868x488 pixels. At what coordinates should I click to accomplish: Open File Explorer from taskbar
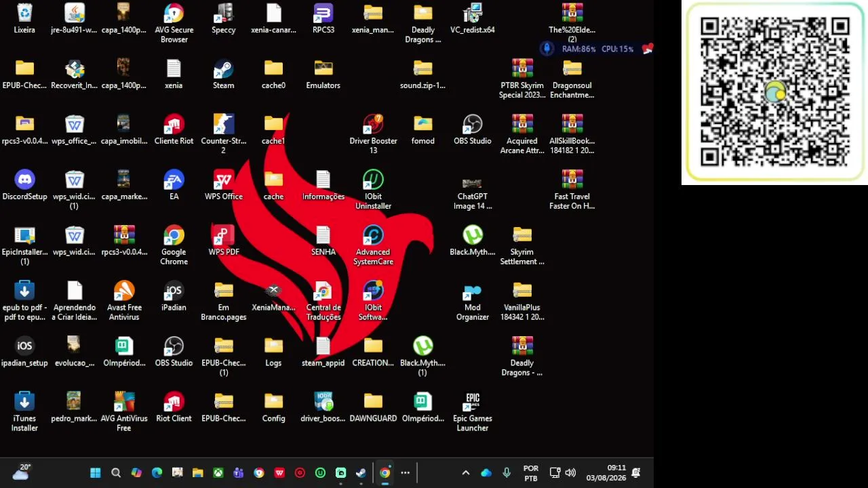(x=197, y=473)
